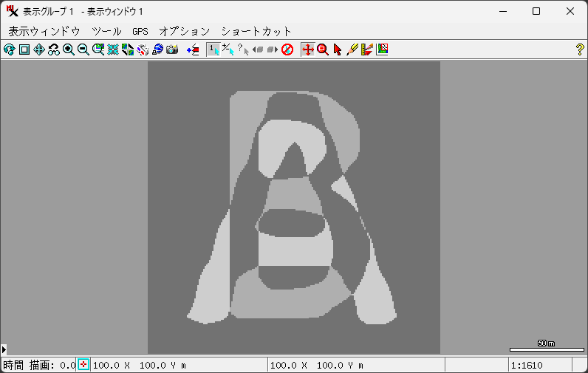Toggle the numbered cursor mode button
Screen dimensions: 588x373
coord(213,49)
